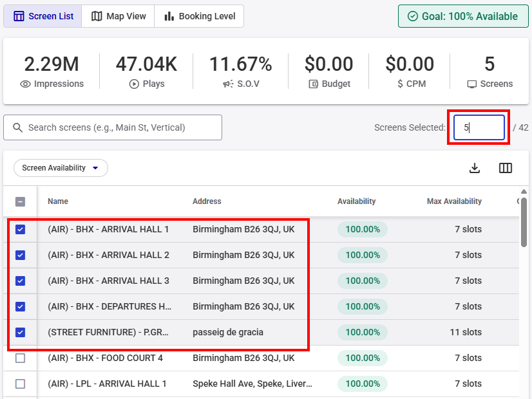Open the Screen Availability dropdown
The height and width of the screenshot is (399, 532).
(61, 168)
